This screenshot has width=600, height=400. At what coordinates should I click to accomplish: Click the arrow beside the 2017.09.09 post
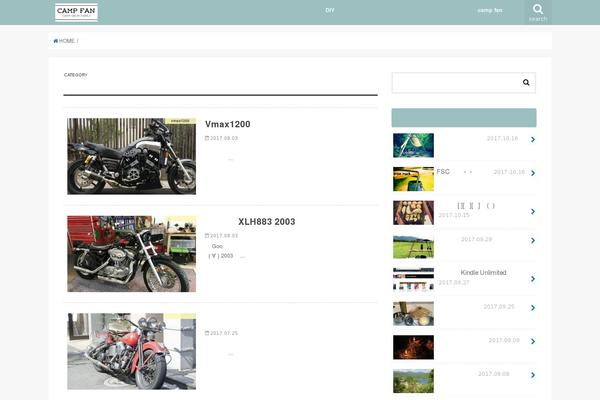[533, 341]
